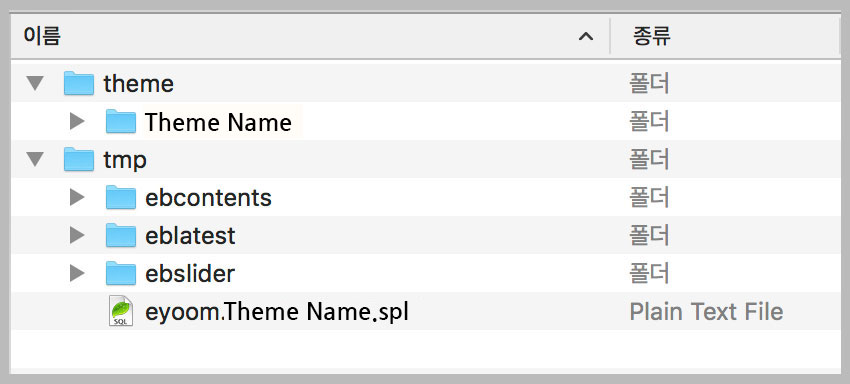Click the theme folder icon

tap(79, 84)
